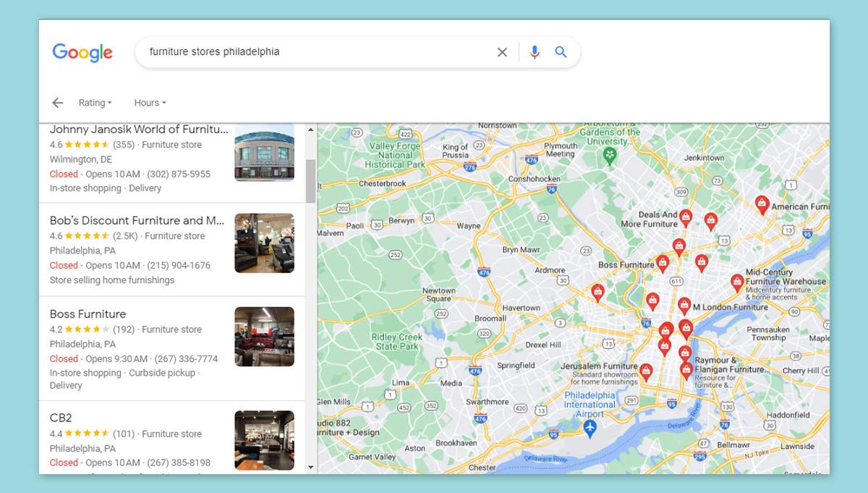The image size is (868, 493).
Task: Click the Springfield map label
Action: pyautogui.click(x=516, y=366)
